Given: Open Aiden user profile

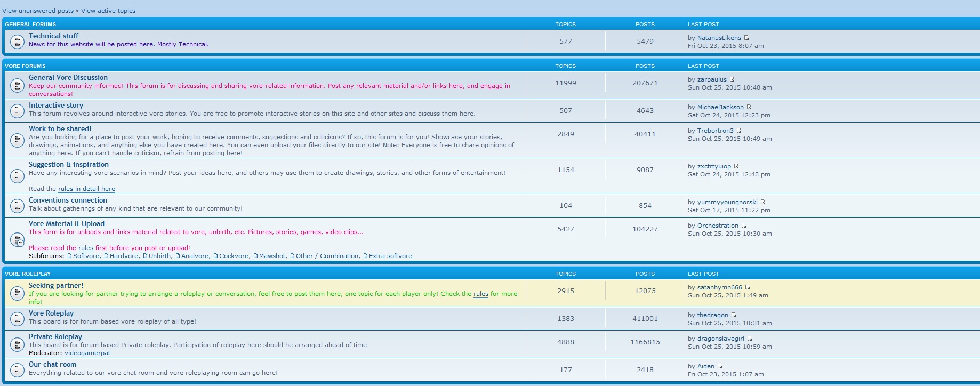Looking at the screenshot, I should pyautogui.click(x=706, y=366).
